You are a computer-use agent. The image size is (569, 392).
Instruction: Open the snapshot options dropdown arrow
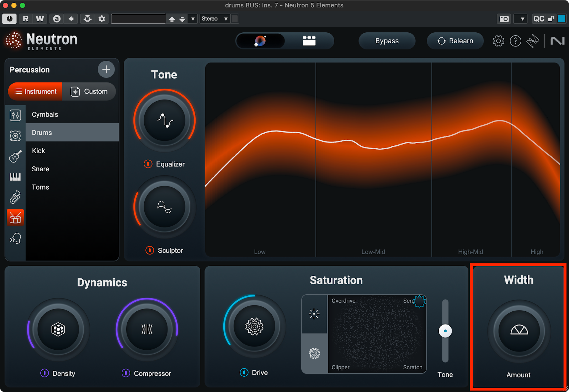click(522, 19)
